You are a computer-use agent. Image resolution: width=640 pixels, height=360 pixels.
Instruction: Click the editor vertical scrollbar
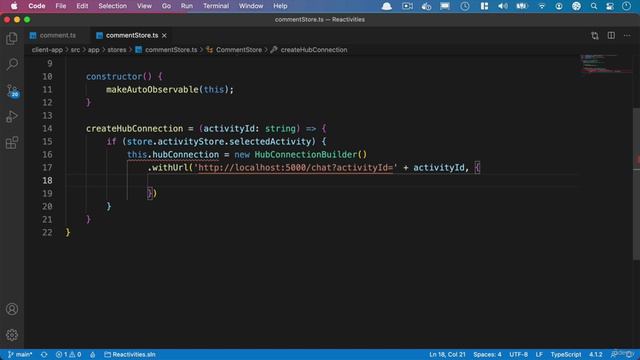click(636, 184)
